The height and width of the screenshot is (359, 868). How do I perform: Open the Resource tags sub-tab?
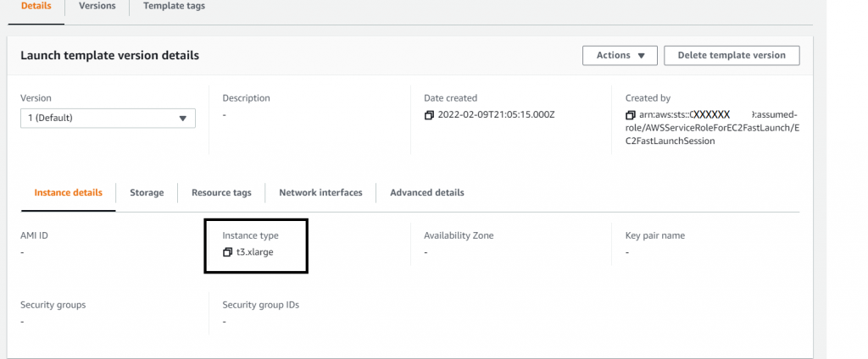[x=221, y=192]
